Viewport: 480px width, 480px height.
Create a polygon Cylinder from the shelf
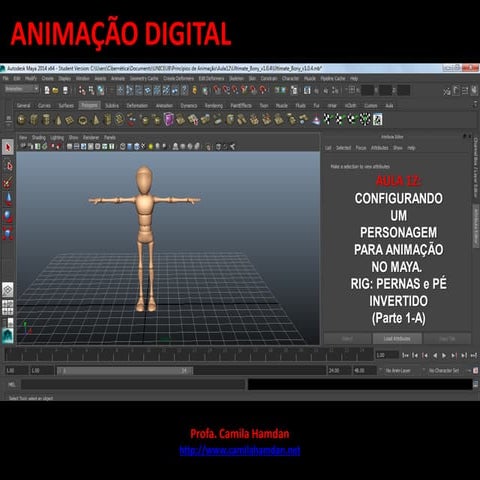(46, 120)
